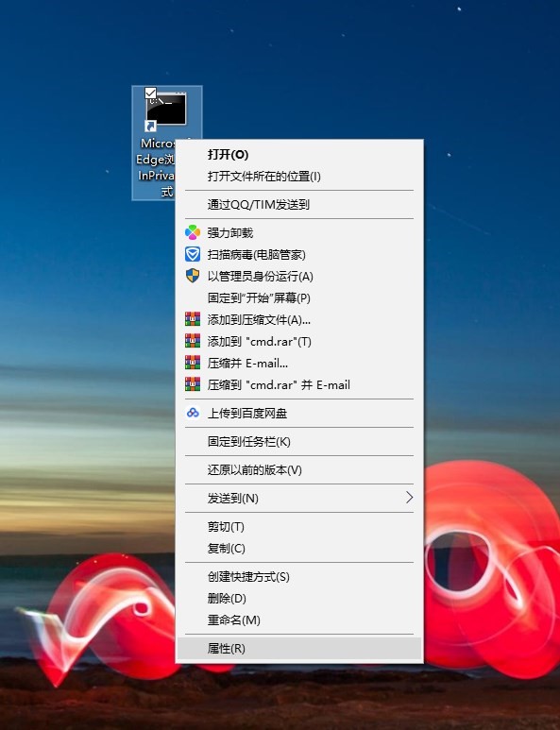The image size is (560, 730).
Task: Choose 固定到"开始"屏幕(P)
Action: 298,298
